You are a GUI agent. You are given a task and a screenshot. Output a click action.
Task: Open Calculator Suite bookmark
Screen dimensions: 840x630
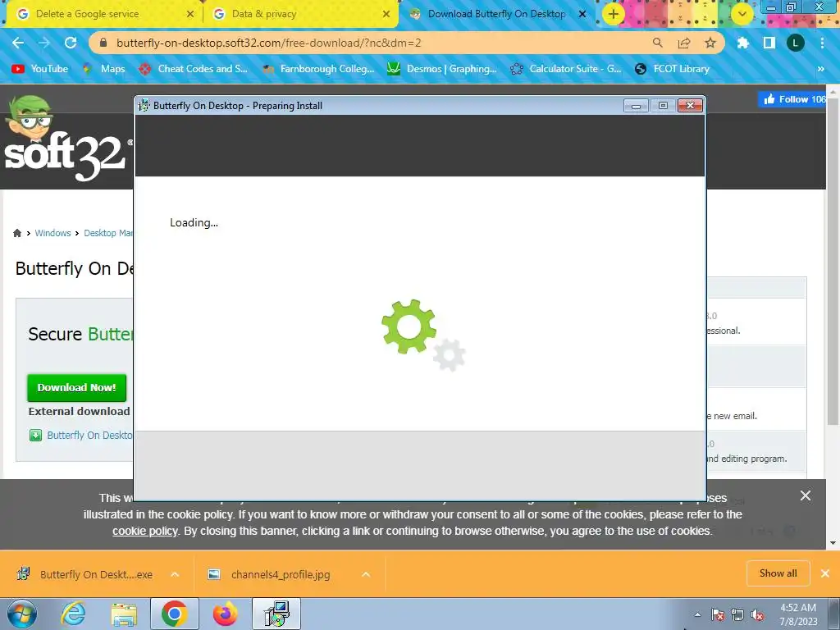point(566,69)
